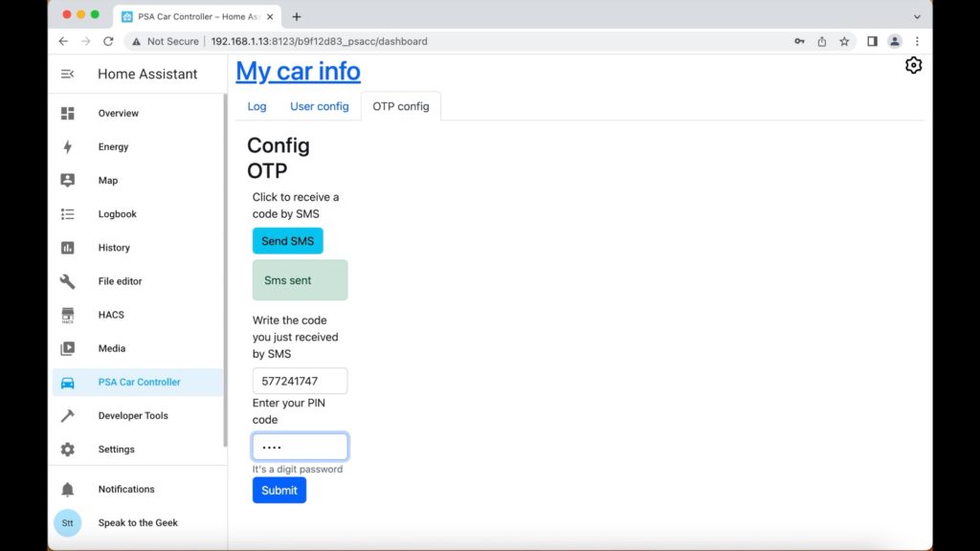Open Logbook label in sidebar

(117, 213)
